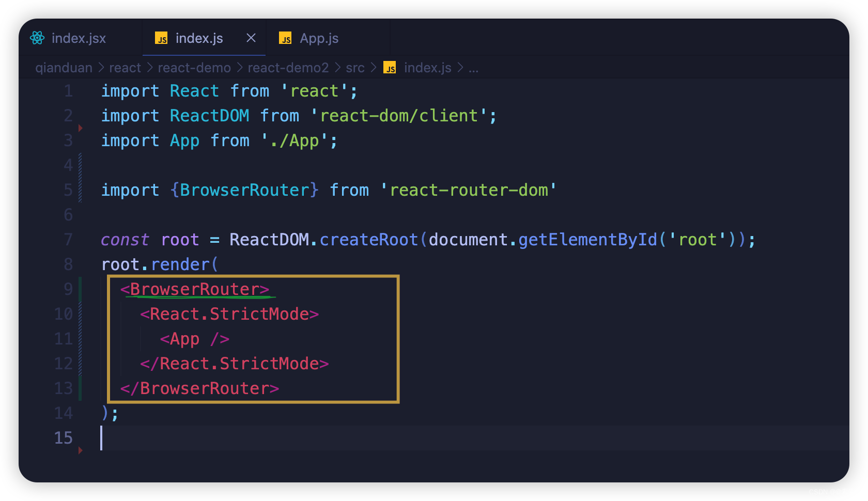Click closing </React.StrictMode> tag
Image resolution: width=868 pixels, height=501 pixels.
(x=235, y=364)
